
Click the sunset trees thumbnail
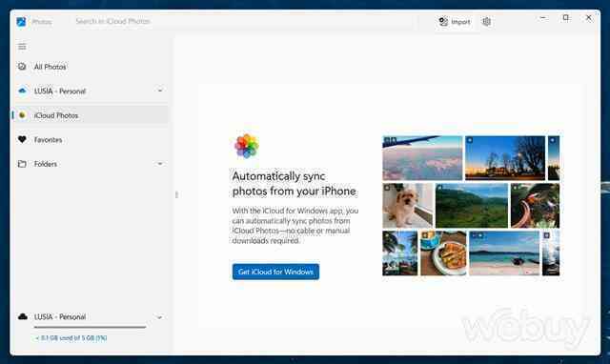click(x=505, y=158)
